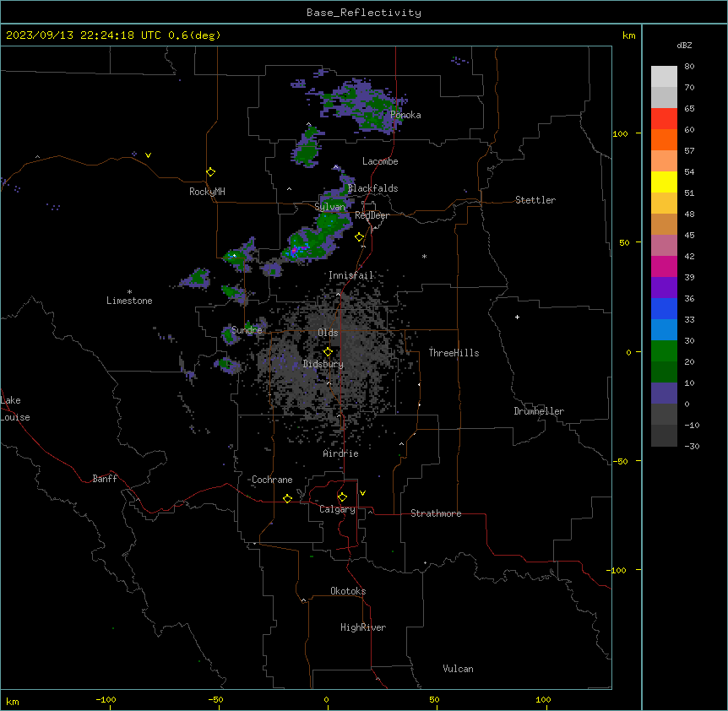Click the Didsbury city label
The image size is (728, 711).
pyautogui.click(x=323, y=364)
